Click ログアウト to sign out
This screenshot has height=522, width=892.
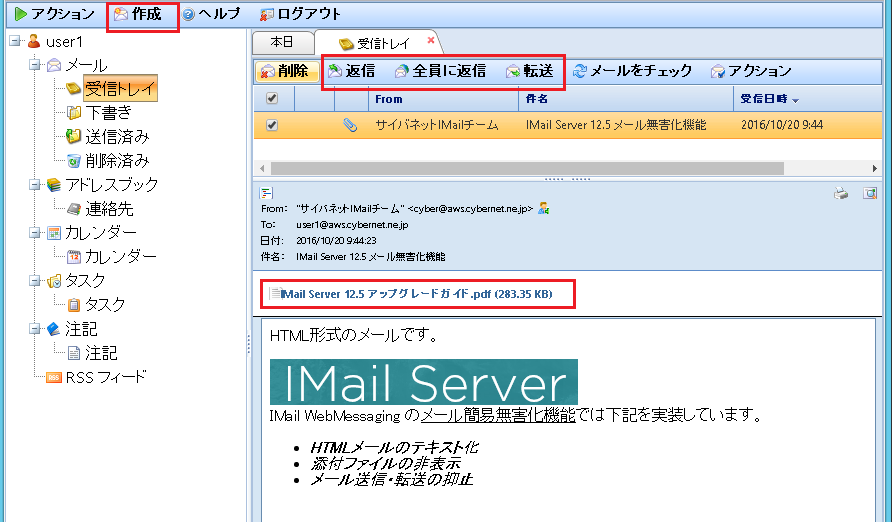300,14
